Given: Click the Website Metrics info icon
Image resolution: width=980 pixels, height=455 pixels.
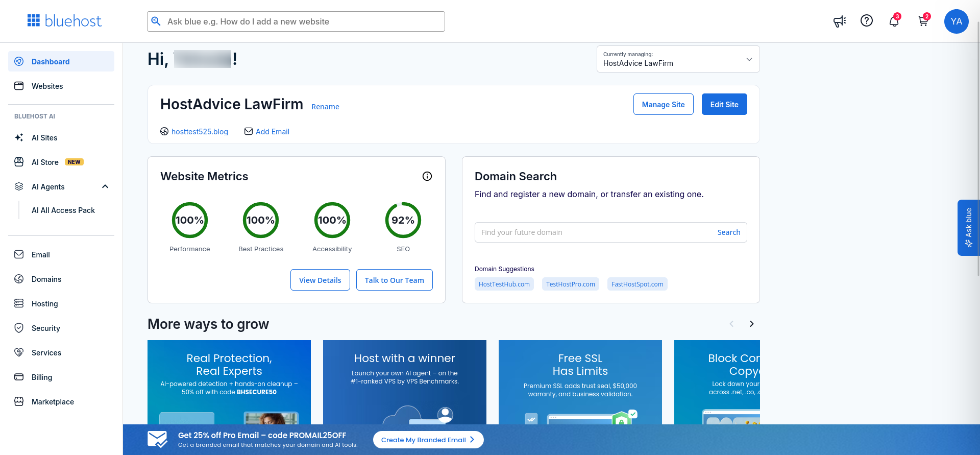Looking at the screenshot, I should tap(427, 176).
